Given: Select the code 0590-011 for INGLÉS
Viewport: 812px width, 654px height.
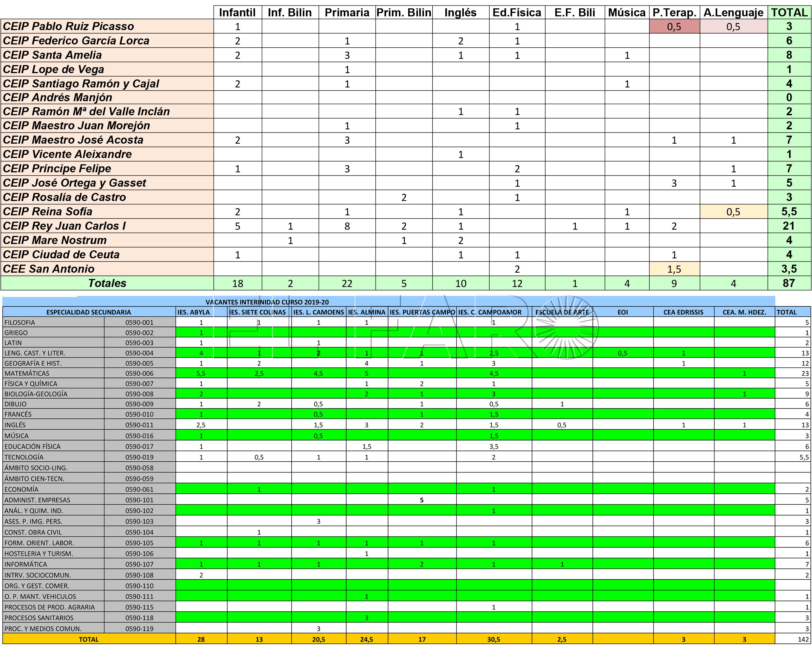Looking at the screenshot, I should click(140, 425).
